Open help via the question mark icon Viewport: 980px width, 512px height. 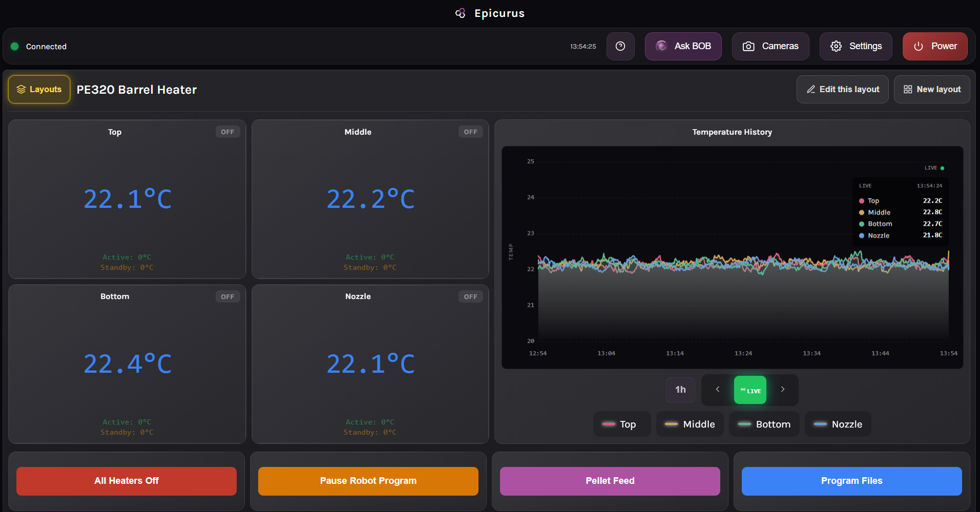620,46
